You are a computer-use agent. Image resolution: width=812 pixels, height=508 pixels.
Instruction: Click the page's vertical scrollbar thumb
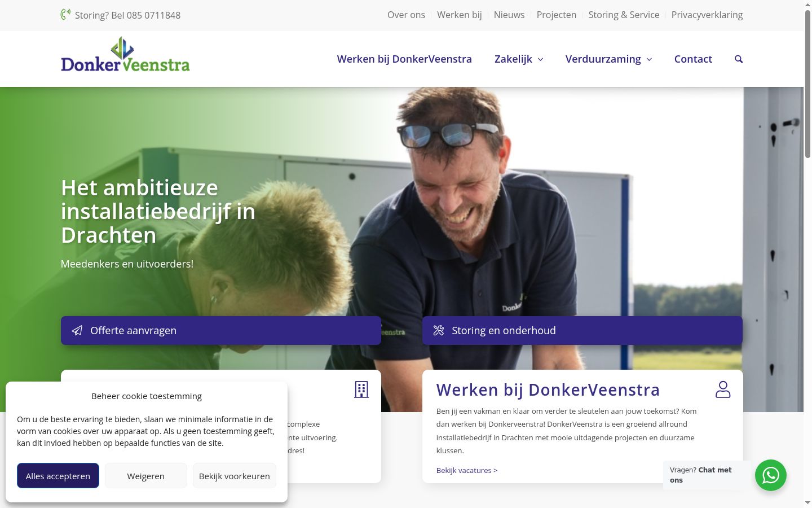(807, 85)
